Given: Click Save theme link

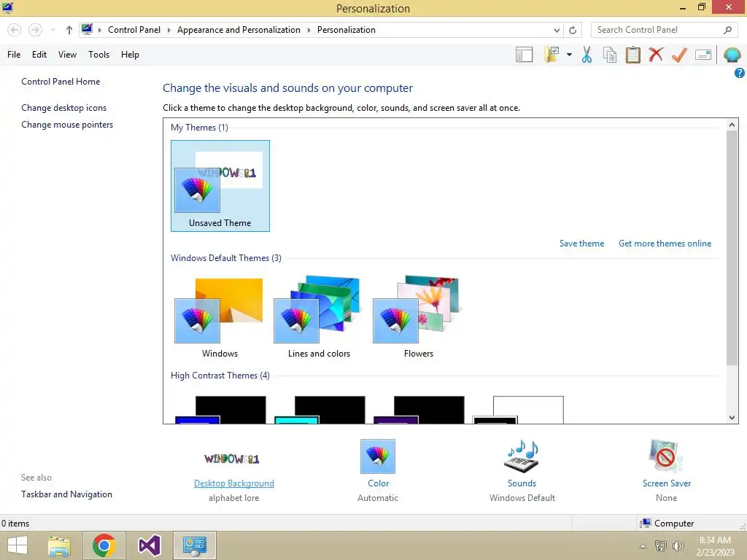Looking at the screenshot, I should click(x=581, y=244).
